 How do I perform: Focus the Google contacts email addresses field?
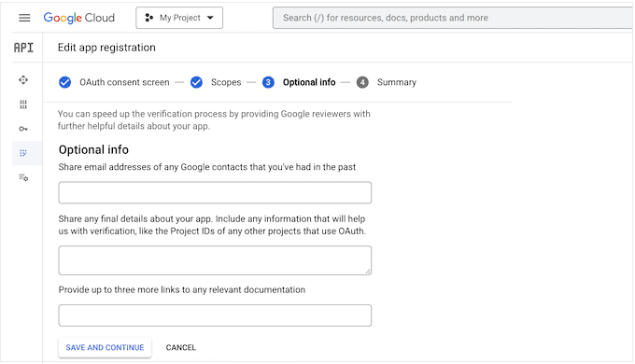pos(215,192)
